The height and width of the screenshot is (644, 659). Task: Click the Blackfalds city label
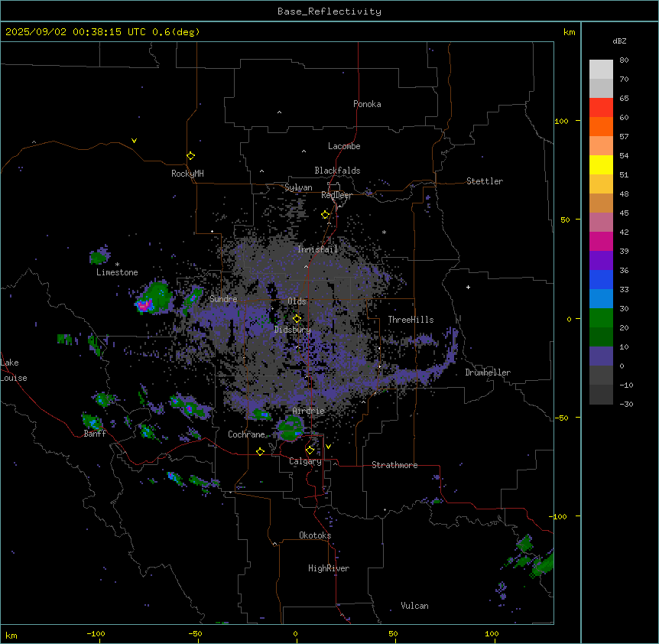click(337, 171)
